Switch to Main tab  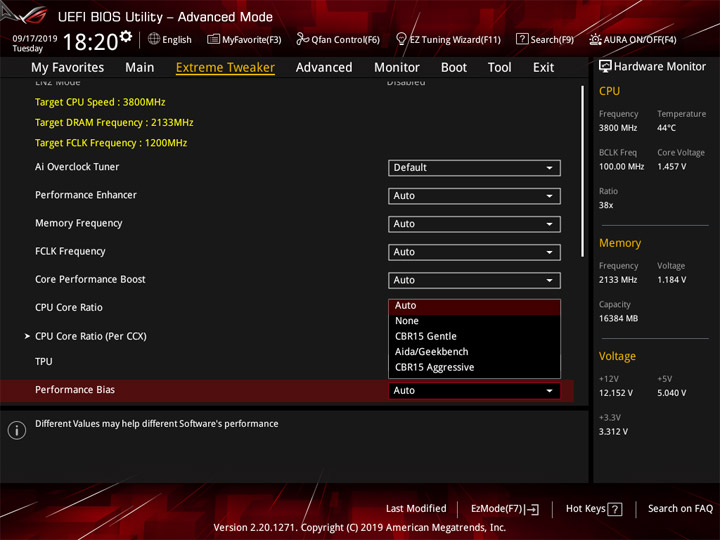pos(140,68)
